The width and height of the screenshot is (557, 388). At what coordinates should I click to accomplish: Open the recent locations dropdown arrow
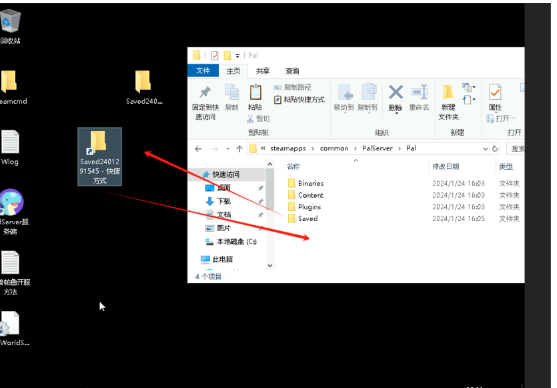point(228,149)
